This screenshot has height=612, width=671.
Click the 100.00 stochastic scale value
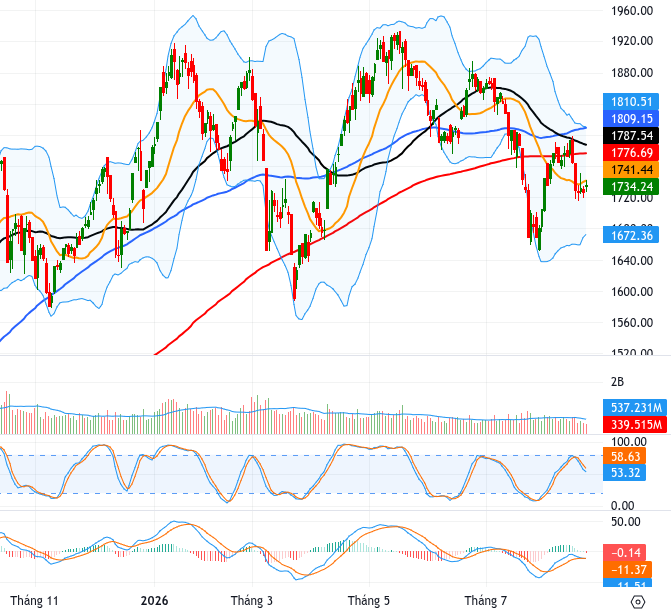coord(629,441)
